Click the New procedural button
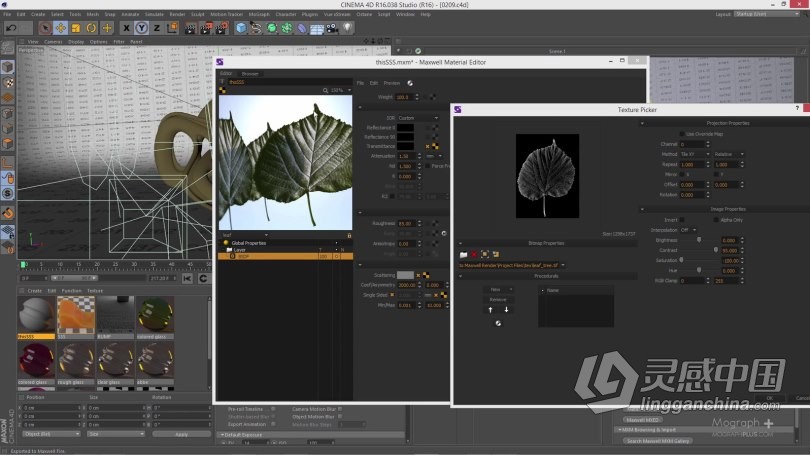Screen dimensions: 810x455 [x=498, y=290]
